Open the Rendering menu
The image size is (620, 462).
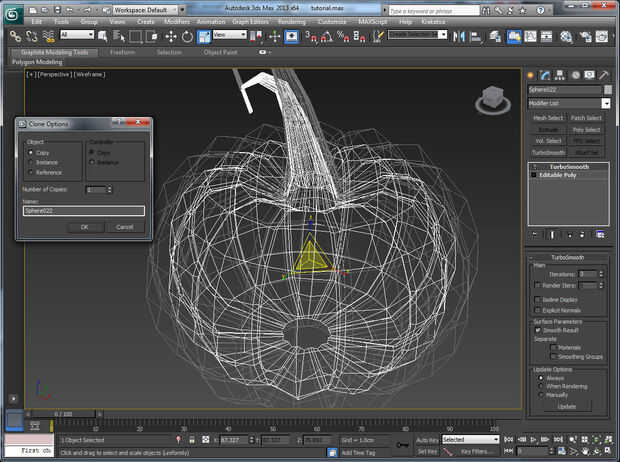click(x=291, y=20)
